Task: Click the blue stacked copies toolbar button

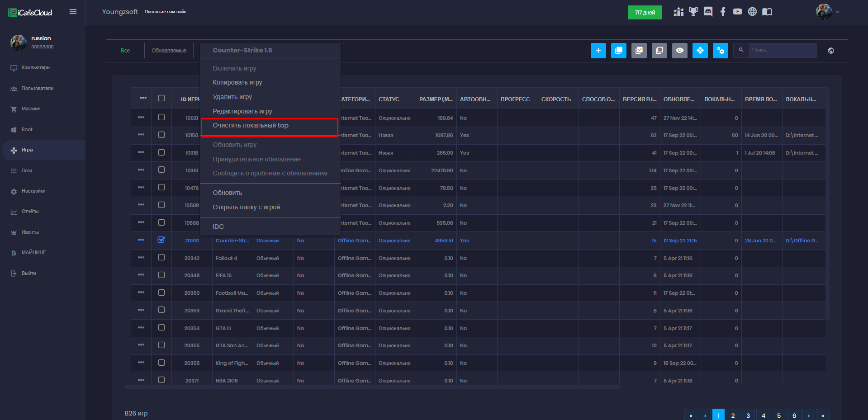Action: click(618, 51)
